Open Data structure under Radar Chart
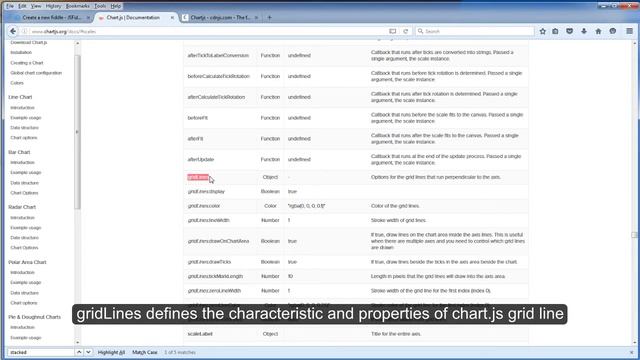 24,238
